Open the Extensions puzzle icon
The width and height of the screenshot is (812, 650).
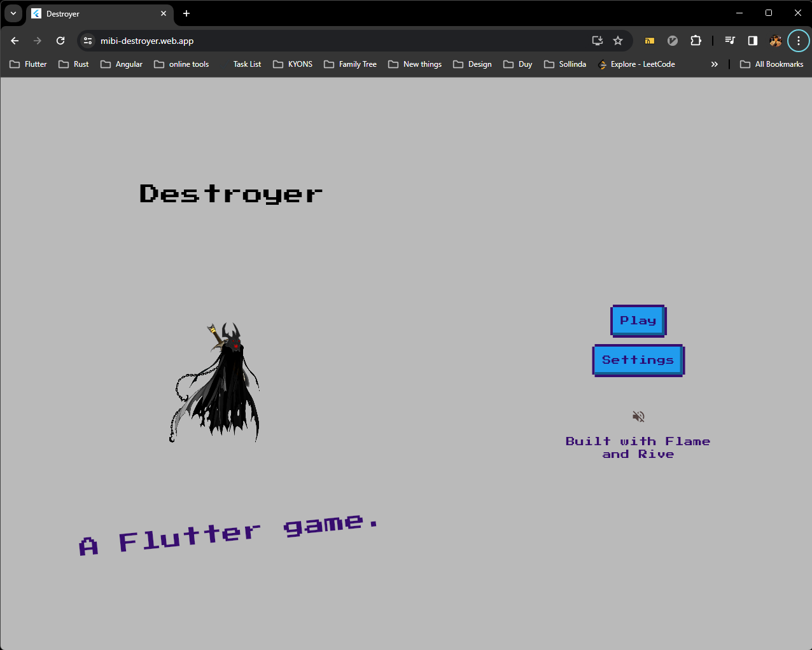696,40
